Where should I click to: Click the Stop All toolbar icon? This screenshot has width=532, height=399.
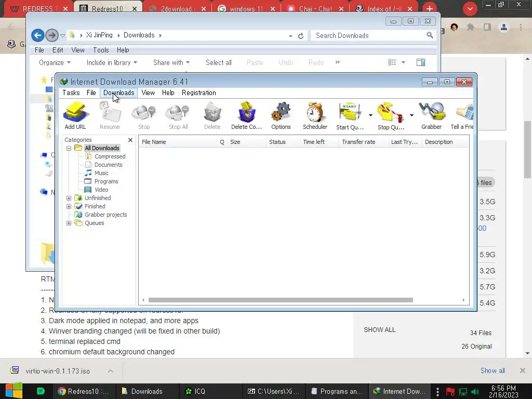(x=178, y=115)
